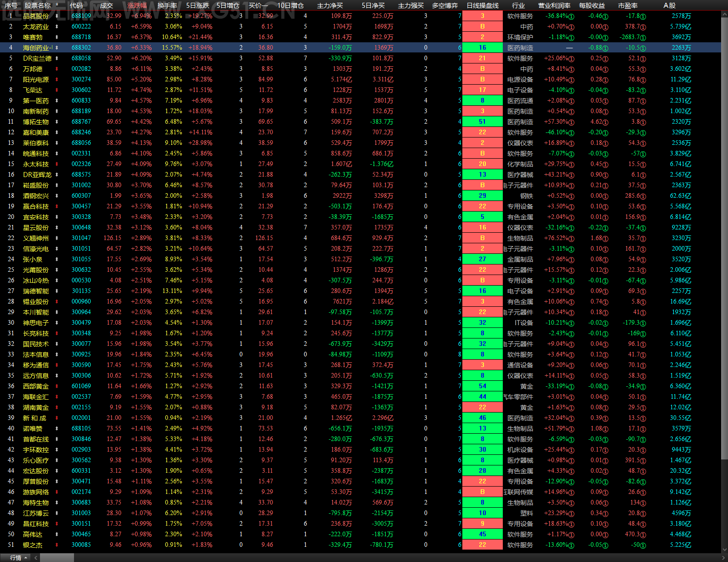This screenshot has width=728, height=562.
Task: Click the 13.11% turnover for 瑞德智能
Action: (x=172, y=291)
